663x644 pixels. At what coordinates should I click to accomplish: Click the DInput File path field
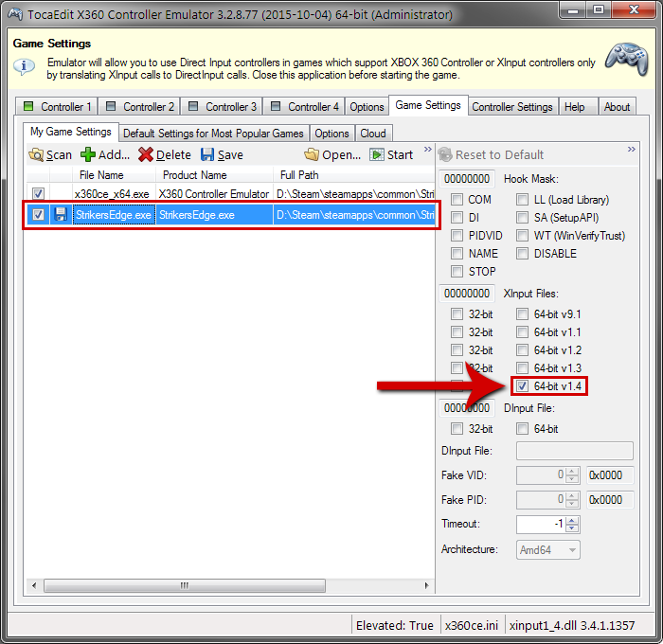point(575,451)
